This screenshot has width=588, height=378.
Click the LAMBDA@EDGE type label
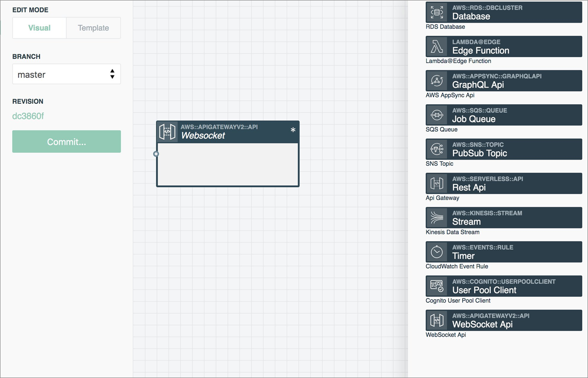click(x=476, y=42)
